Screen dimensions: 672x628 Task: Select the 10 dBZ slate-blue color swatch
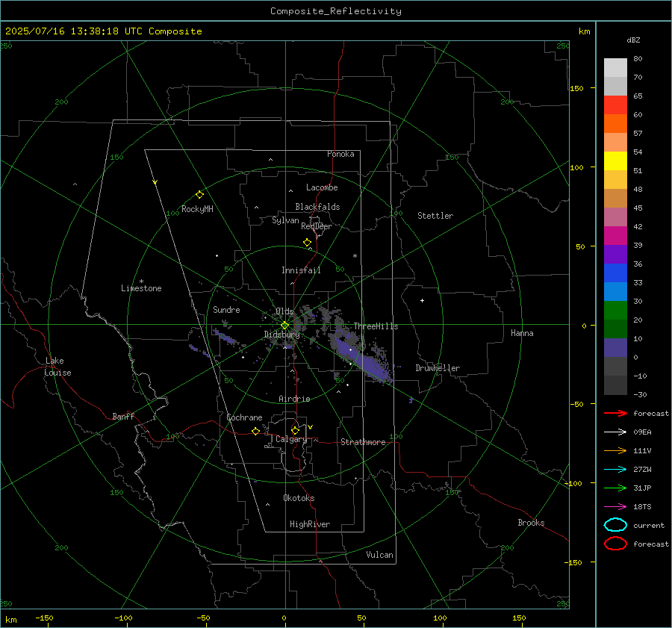tap(615, 348)
